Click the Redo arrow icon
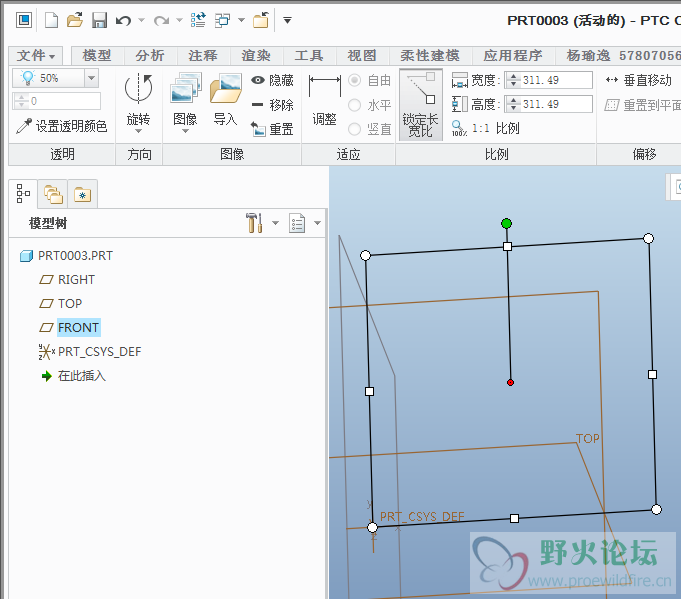681x599 pixels. (162, 20)
